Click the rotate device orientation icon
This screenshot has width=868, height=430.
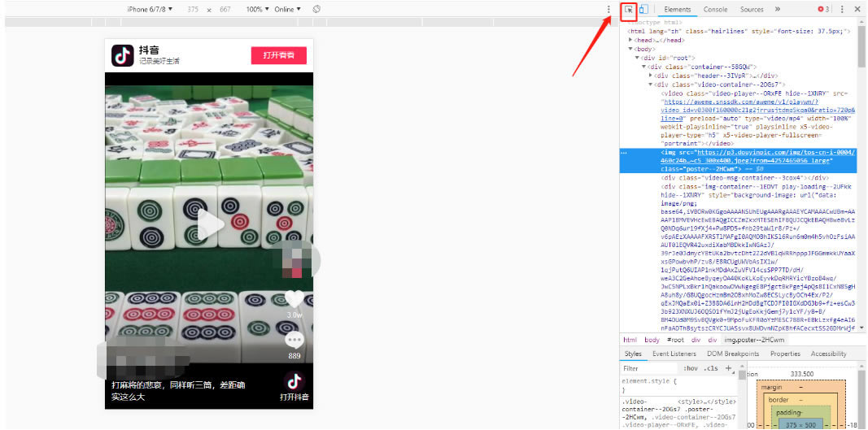[316, 10]
